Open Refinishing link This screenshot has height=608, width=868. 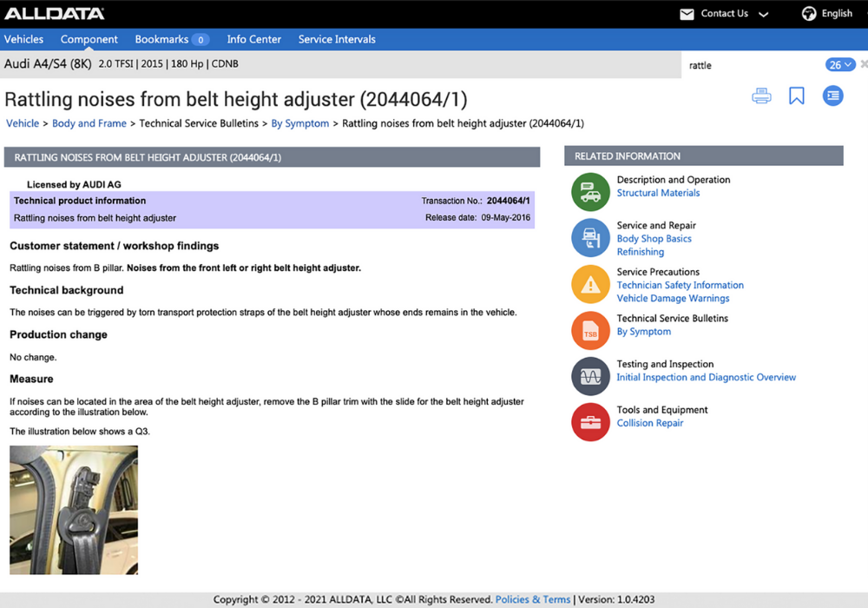pyautogui.click(x=641, y=252)
